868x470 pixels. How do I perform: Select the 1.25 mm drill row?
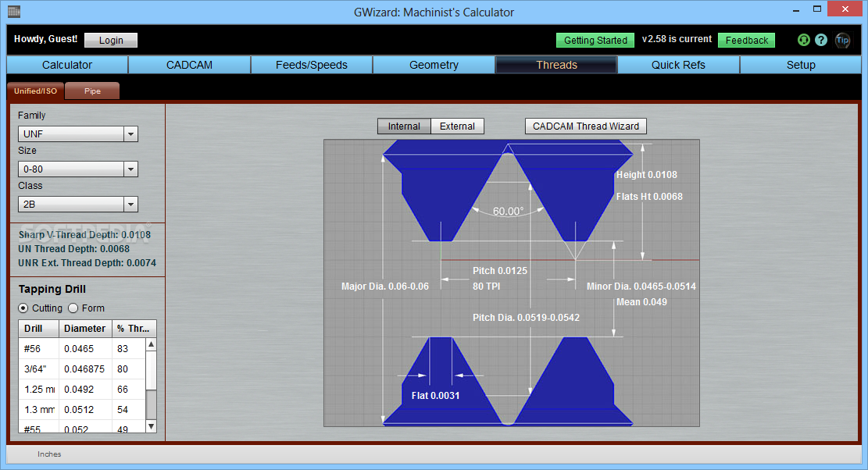pyautogui.click(x=82, y=390)
